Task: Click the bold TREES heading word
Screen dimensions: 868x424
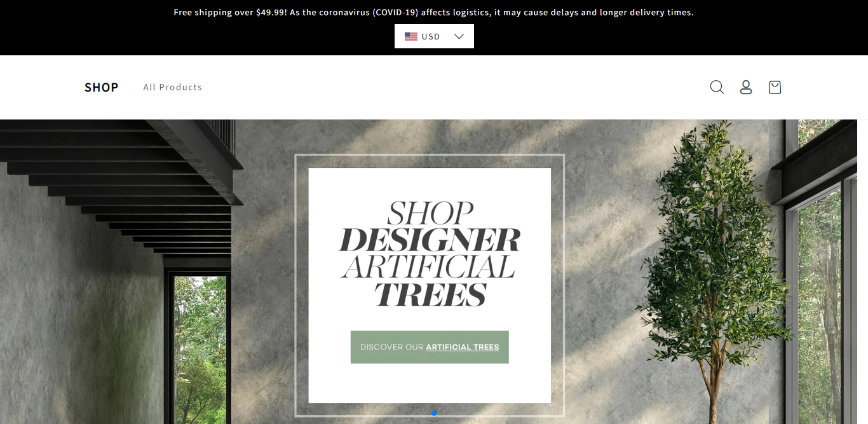Action: [x=430, y=295]
